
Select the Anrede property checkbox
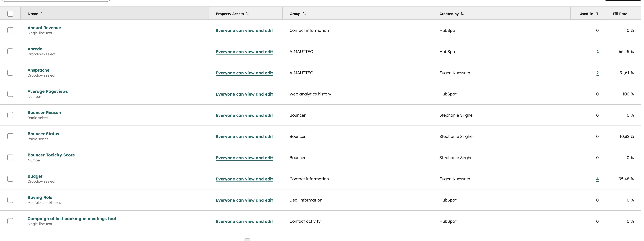[10, 51]
